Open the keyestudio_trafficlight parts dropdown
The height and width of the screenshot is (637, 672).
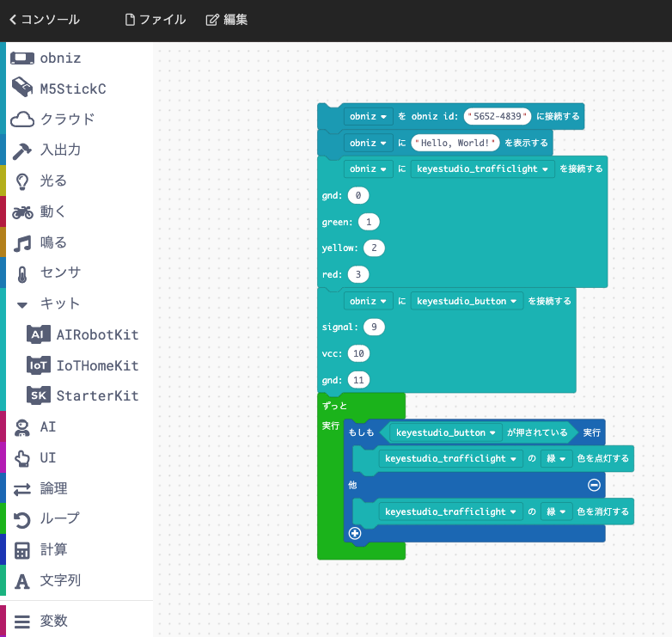pos(482,168)
